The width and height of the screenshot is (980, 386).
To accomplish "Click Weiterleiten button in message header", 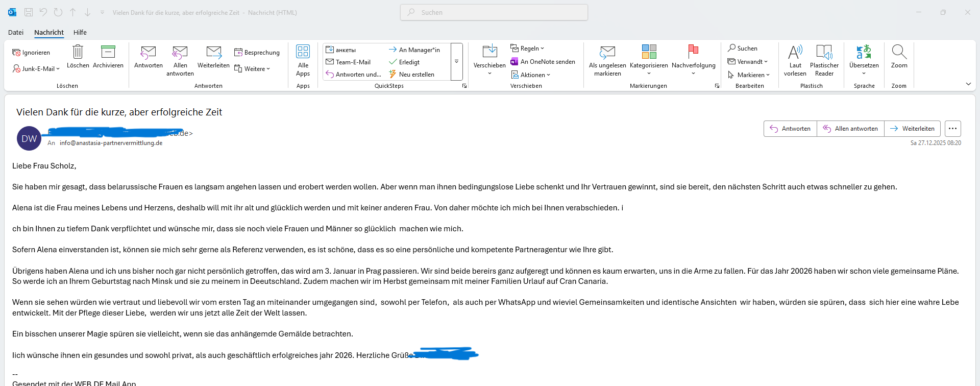I will [912, 129].
